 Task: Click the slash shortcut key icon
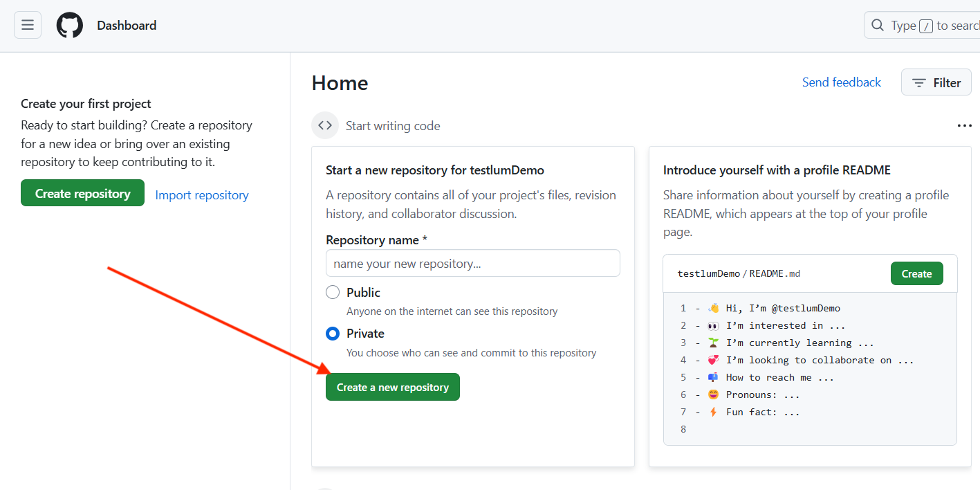click(927, 26)
